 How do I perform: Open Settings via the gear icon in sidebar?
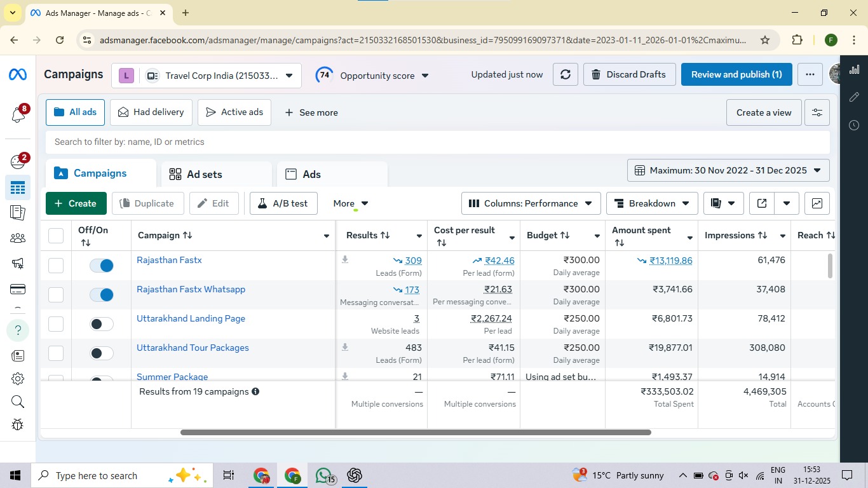point(18,378)
